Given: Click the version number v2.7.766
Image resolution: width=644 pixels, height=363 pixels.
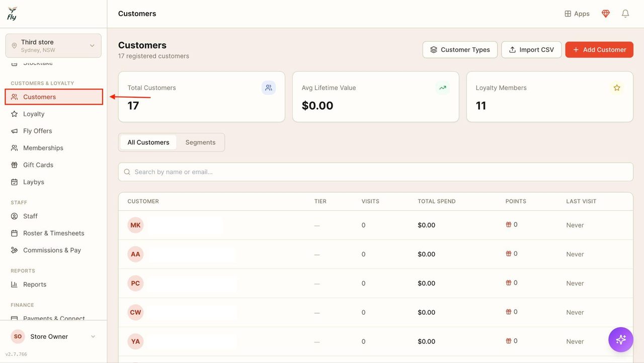Looking at the screenshot, I should click(16, 354).
